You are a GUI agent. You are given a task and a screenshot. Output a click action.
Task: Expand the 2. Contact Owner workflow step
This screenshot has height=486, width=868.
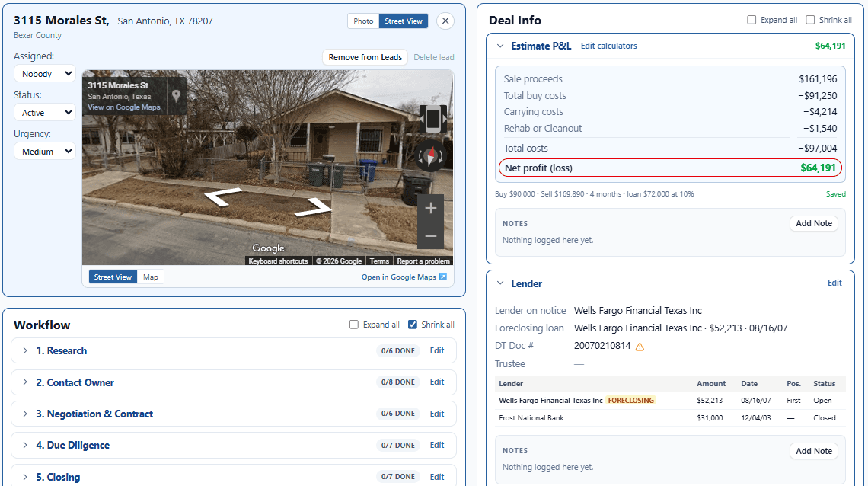(25, 382)
